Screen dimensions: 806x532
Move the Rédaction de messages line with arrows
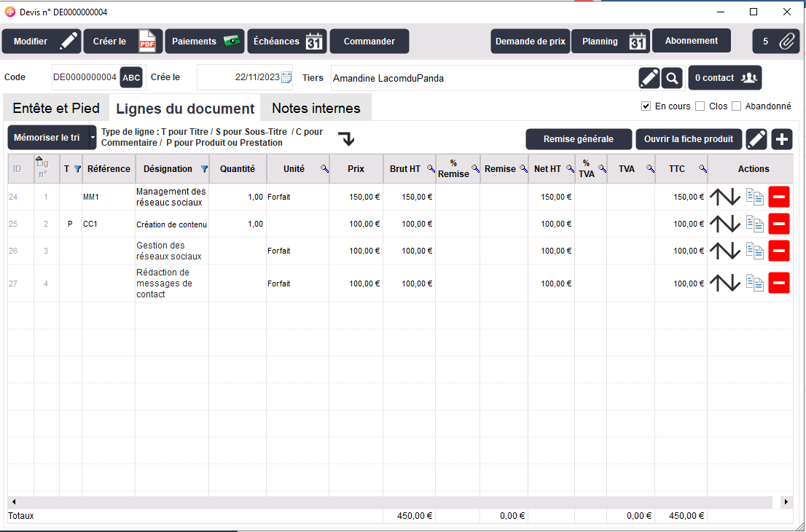(x=724, y=283)
